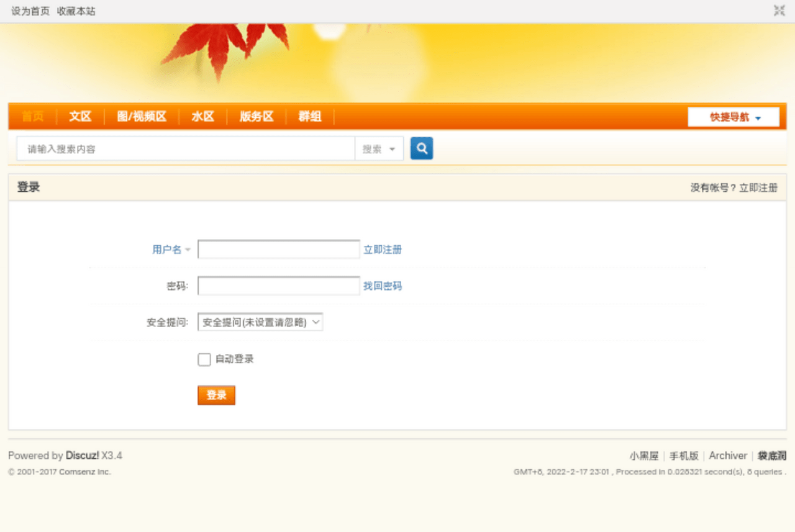Click 没有帐号？立即注册 in login header
This screenshot has height=532, width=795.
(x=734, y=187)
